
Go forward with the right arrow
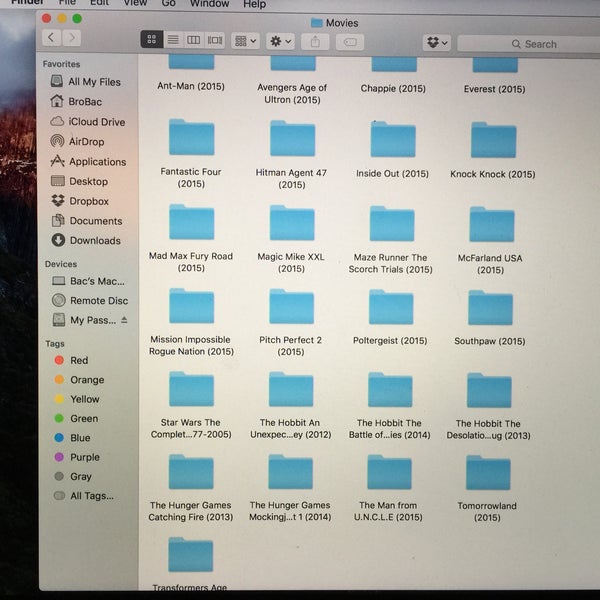(x=72, y=38)
